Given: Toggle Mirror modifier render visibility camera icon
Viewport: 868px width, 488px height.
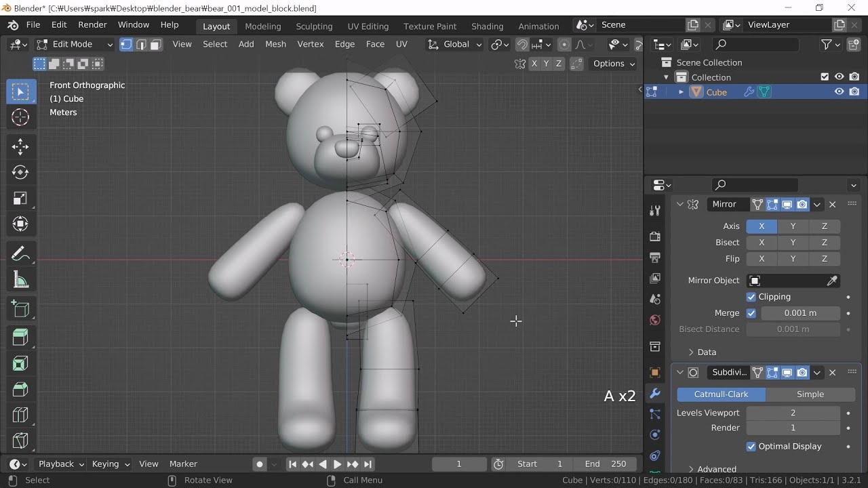Looking at the screenshot, I should 802,204.
